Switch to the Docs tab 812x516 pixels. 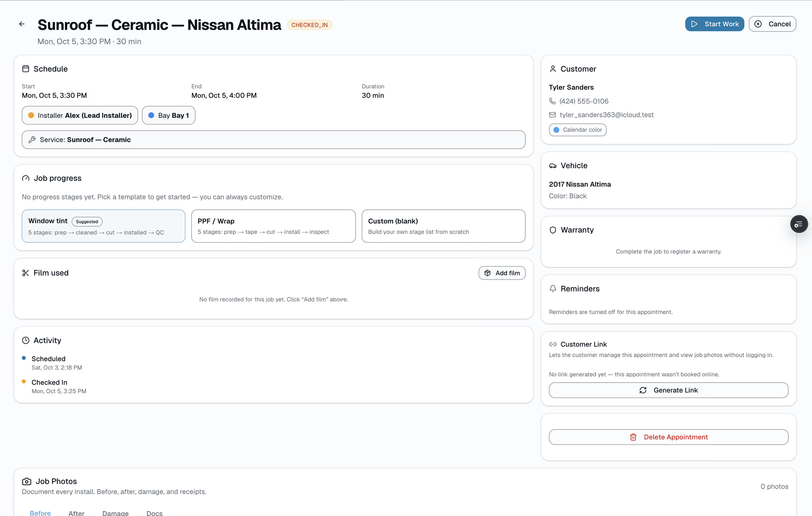click(x=154, y=513)
